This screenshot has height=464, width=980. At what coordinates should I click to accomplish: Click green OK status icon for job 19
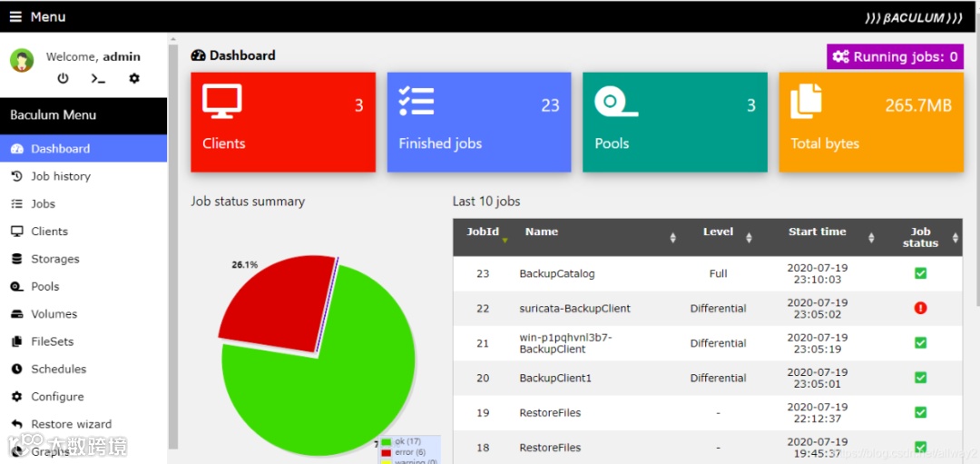(920, 412)
